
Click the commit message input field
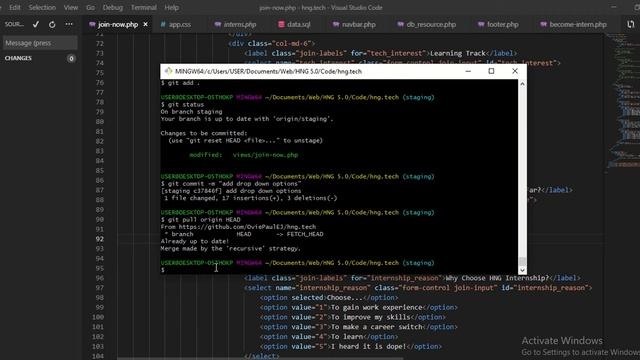(40, 43)
